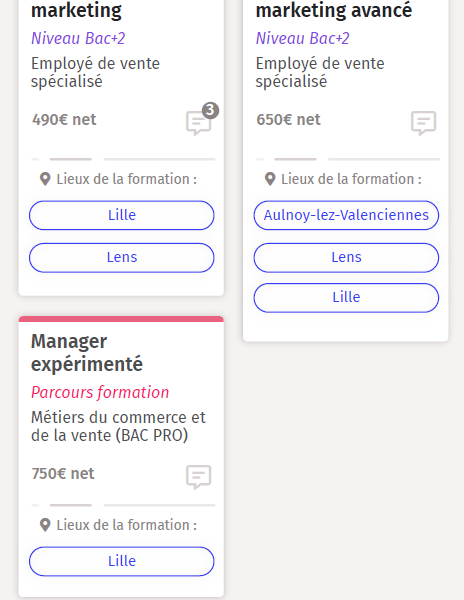464x600 pixels.
Task: Select Lille location on 490€ card
Action: click(122, 215)
